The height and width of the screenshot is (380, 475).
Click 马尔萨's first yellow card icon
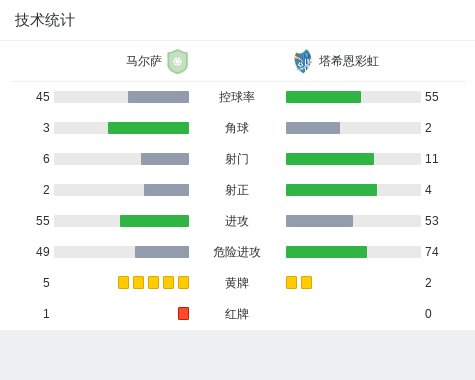pos(123,282)
